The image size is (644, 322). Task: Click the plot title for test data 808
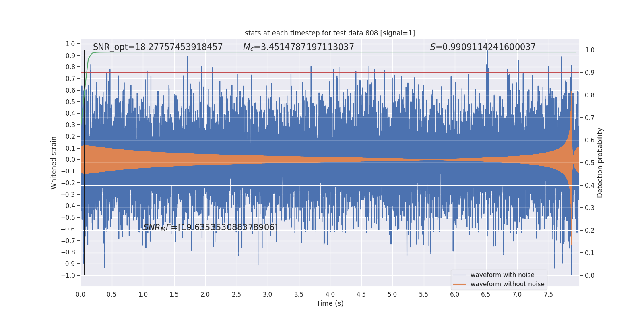(x=330, y=33)
